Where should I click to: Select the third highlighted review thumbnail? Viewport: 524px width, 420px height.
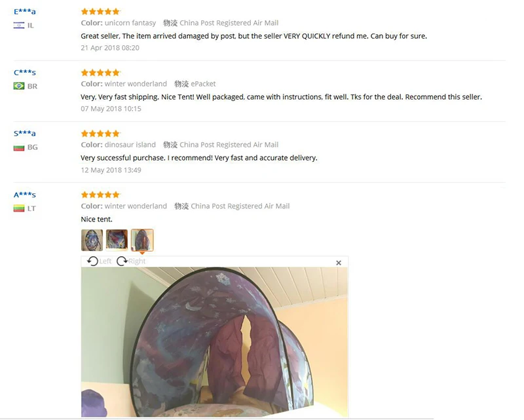coord(142,240)
